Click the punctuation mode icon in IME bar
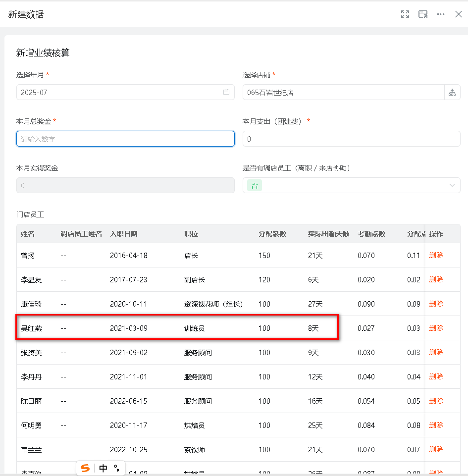 [116, 468]
